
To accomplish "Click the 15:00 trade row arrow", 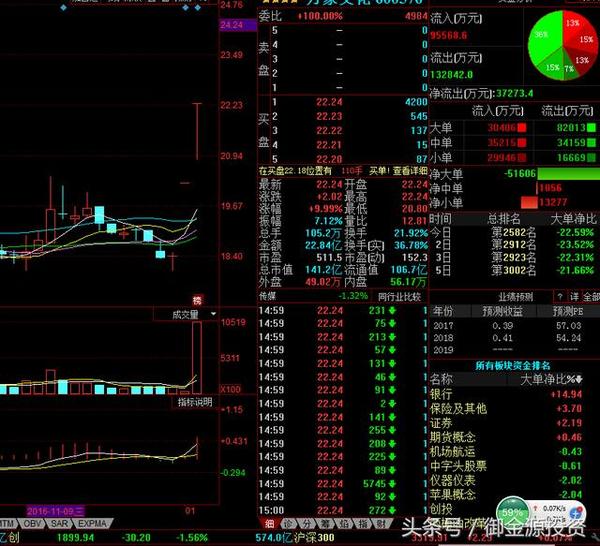I will (392, 510).
